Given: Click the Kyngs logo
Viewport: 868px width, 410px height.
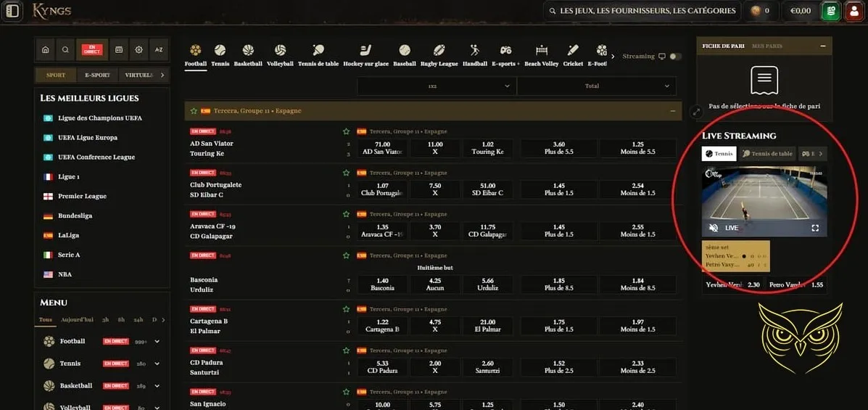Looking at the screenshot, I should coord(51,11).
